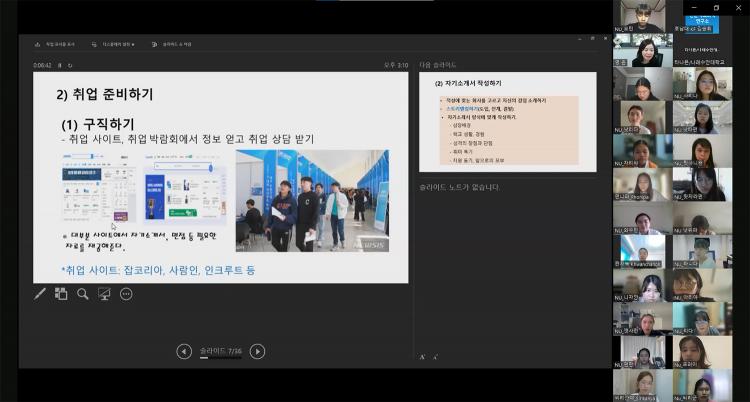Expand the more slide show options menu
The height and width of the screenshot is (402, 750).
click(126, 294)
